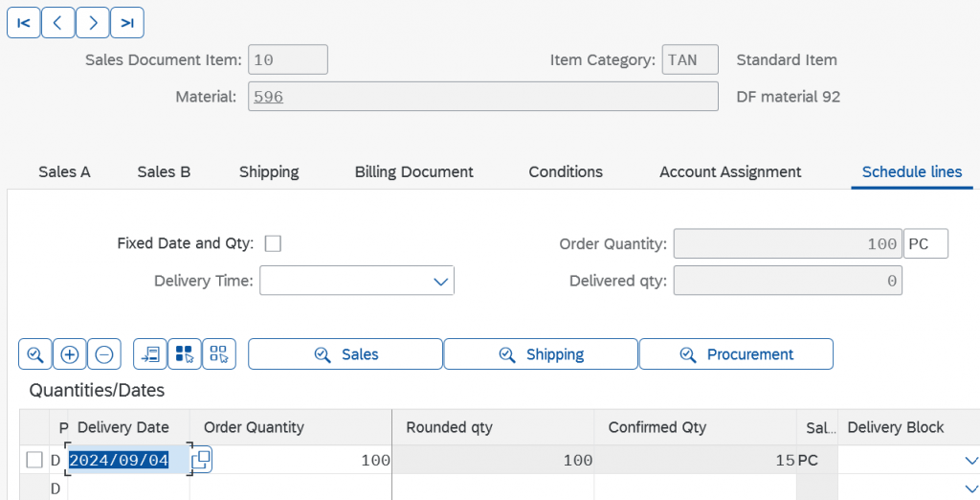Click the PC unit field beside Order Quantity

925,243
